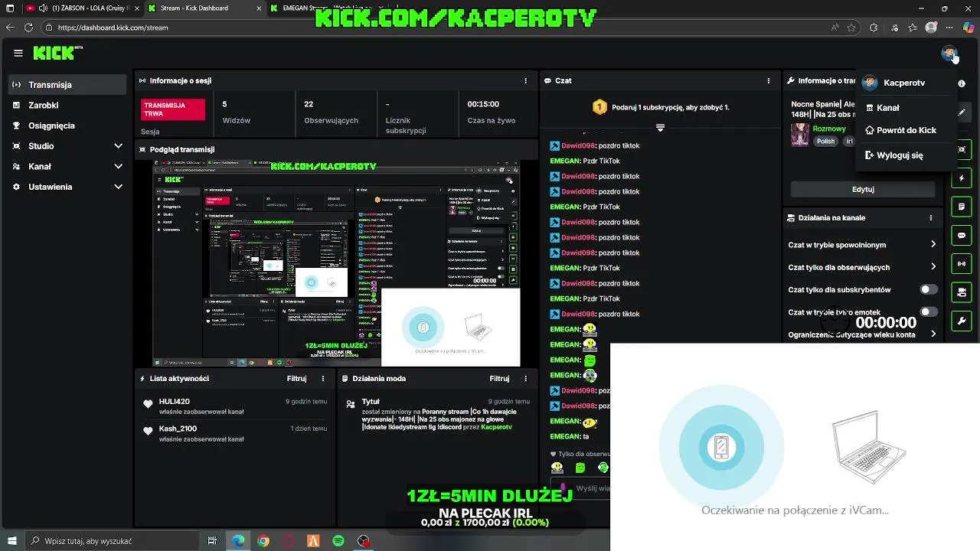The height and width of the screenshot is (551, 980).
Task: Open Spotify from the taskbar
Action: click(x=338, y=541)
